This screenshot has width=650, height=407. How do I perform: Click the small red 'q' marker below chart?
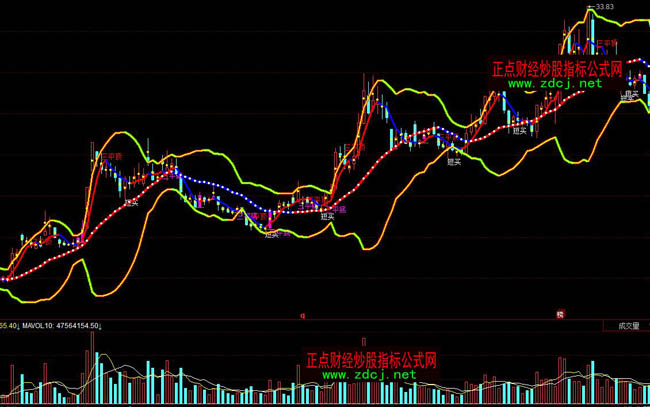302,315
